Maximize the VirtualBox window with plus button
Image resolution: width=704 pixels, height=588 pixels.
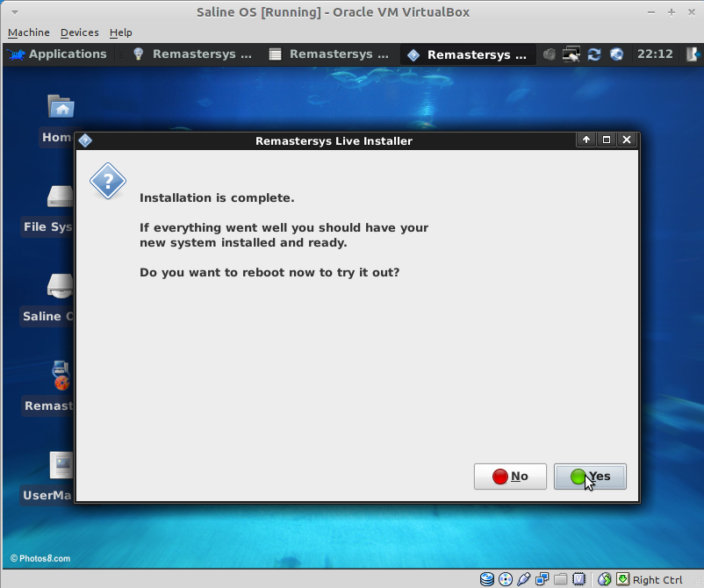point(672,12)
